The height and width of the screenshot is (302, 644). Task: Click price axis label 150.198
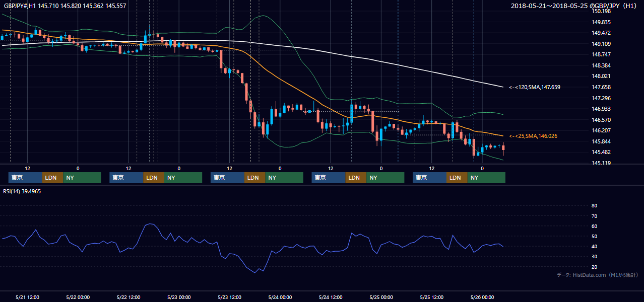601,11
